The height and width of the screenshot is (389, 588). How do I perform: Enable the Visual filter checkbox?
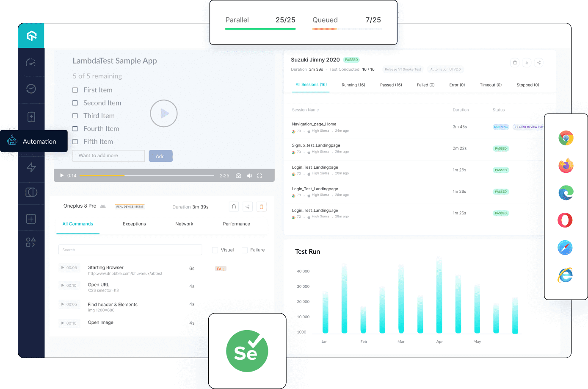(215, 250)
